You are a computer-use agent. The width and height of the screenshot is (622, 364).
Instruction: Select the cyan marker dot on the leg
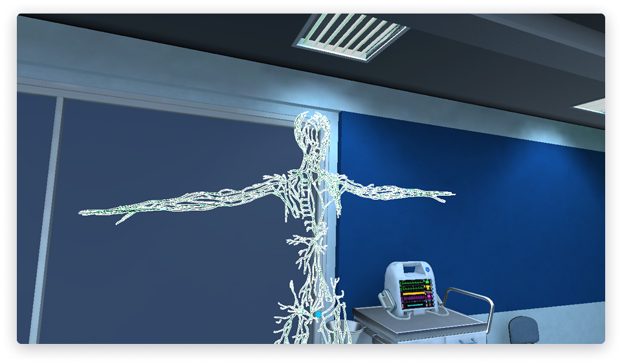click(318, 315)
